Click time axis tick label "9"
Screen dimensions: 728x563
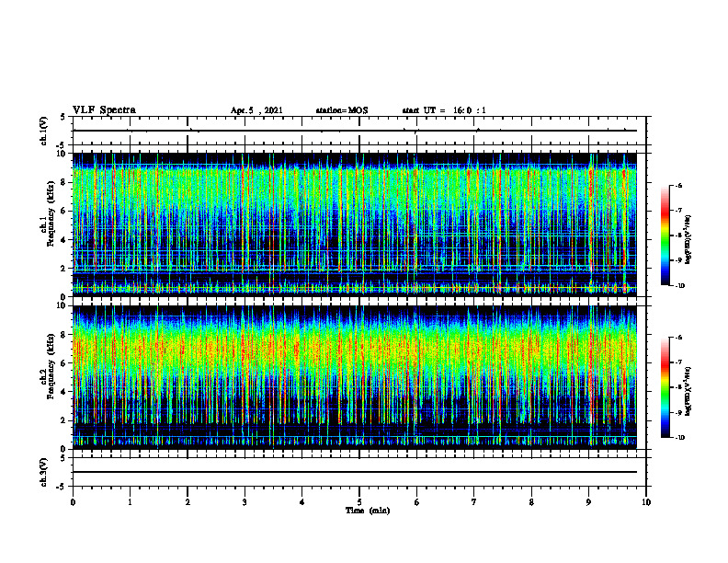(588, 502)
